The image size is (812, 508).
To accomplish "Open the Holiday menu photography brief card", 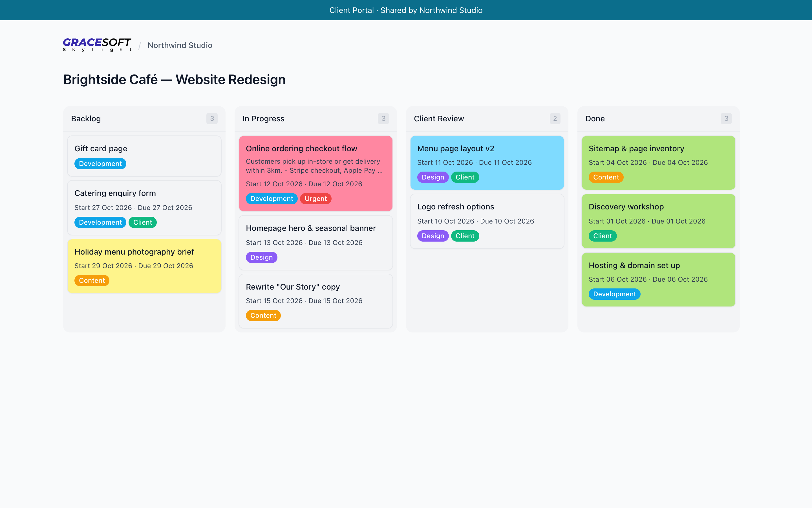I will tap(144, 266).
